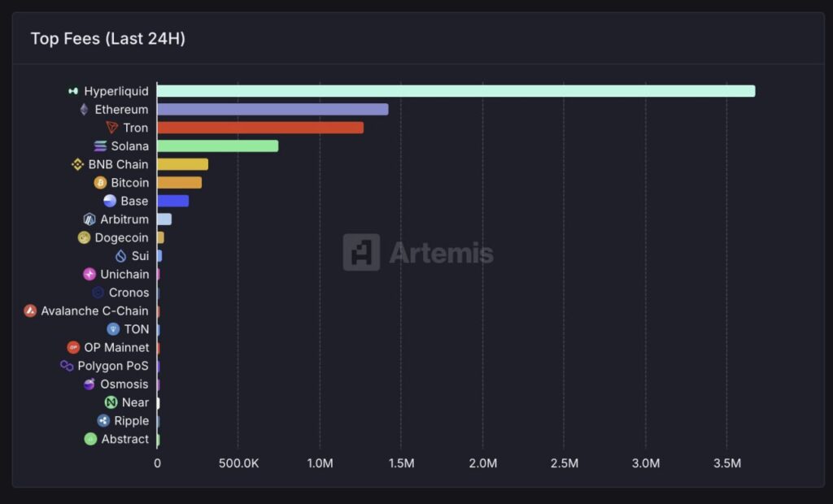Click the red Tron bar
This screenshot has height=504, width=833.
pos(260,128)
